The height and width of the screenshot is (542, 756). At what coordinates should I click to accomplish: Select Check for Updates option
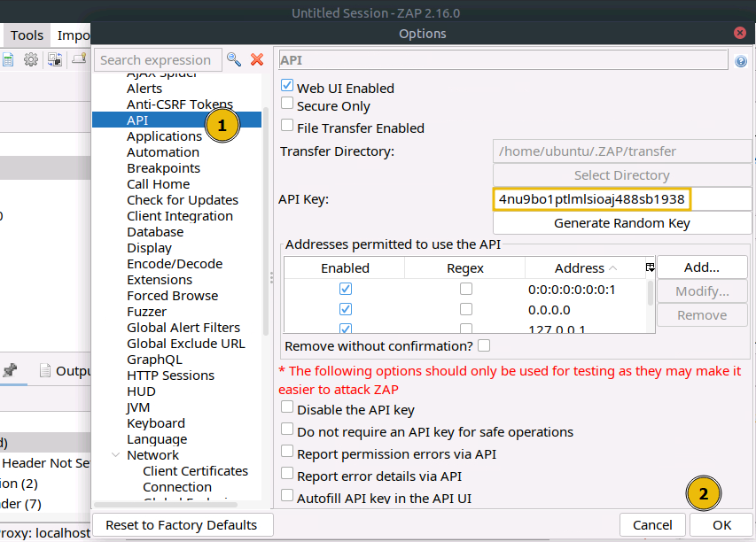(x=183, y=200)
